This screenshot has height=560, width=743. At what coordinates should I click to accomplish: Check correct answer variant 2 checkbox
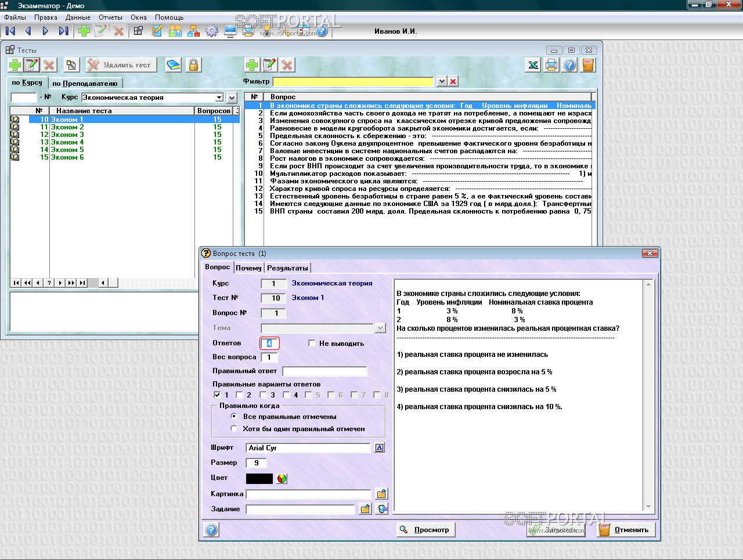[x=240, y=395]
